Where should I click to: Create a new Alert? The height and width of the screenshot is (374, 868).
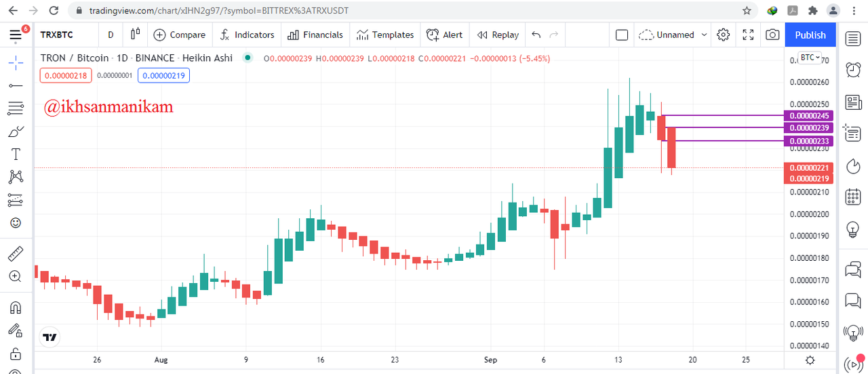[444, 35]
